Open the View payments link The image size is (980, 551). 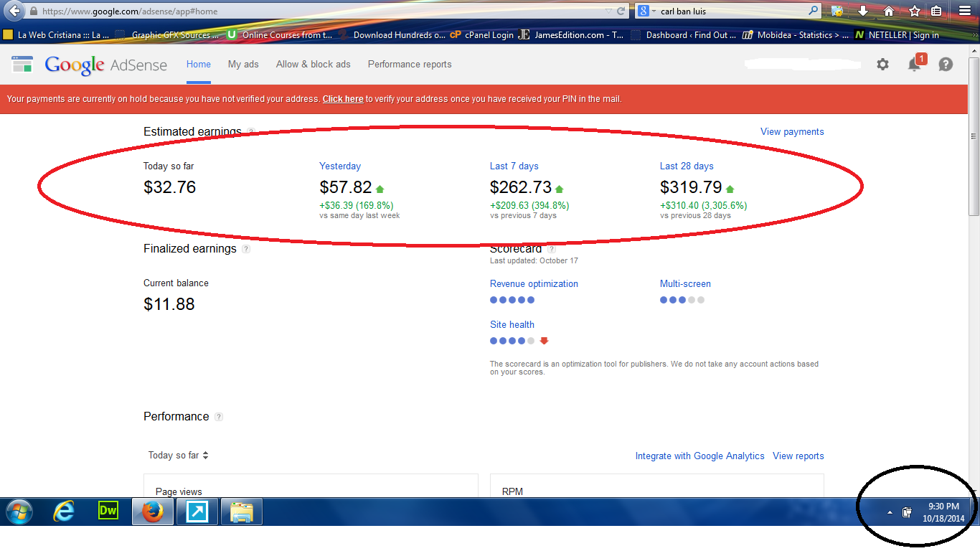(792, 132)
